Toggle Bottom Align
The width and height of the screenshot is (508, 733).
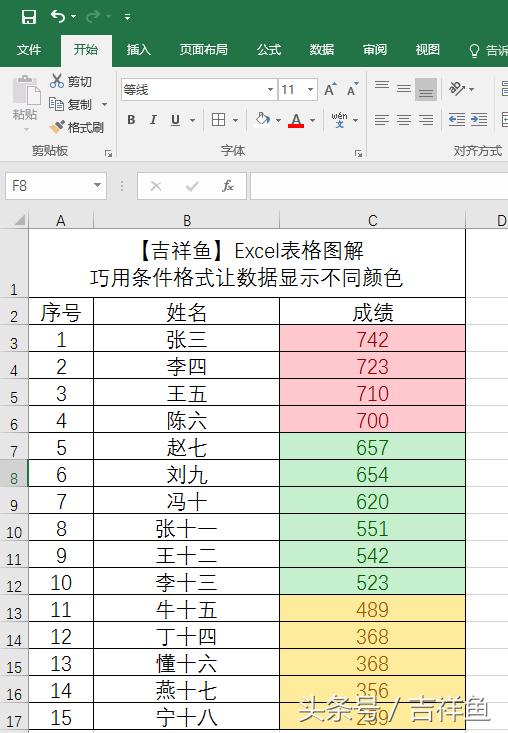(426, 90)
